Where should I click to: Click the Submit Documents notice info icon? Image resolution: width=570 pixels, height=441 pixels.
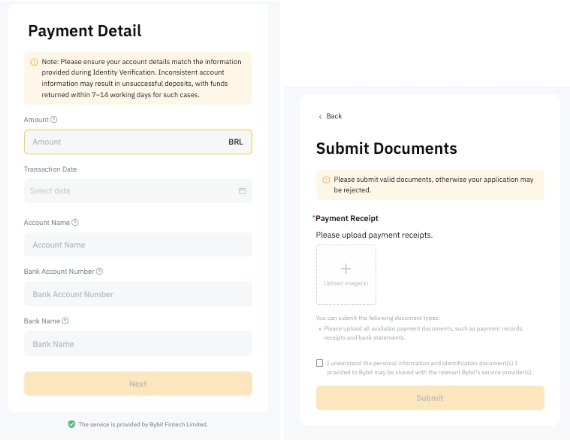coord(326,180)
